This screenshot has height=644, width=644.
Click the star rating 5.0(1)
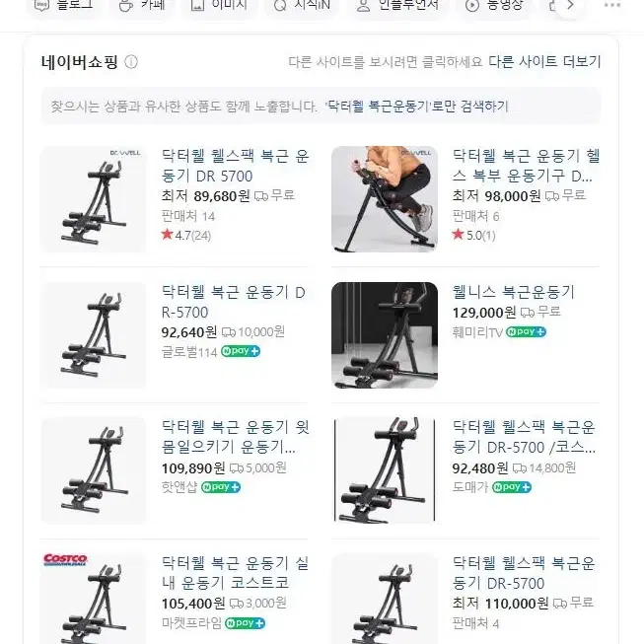pos(474,236)
